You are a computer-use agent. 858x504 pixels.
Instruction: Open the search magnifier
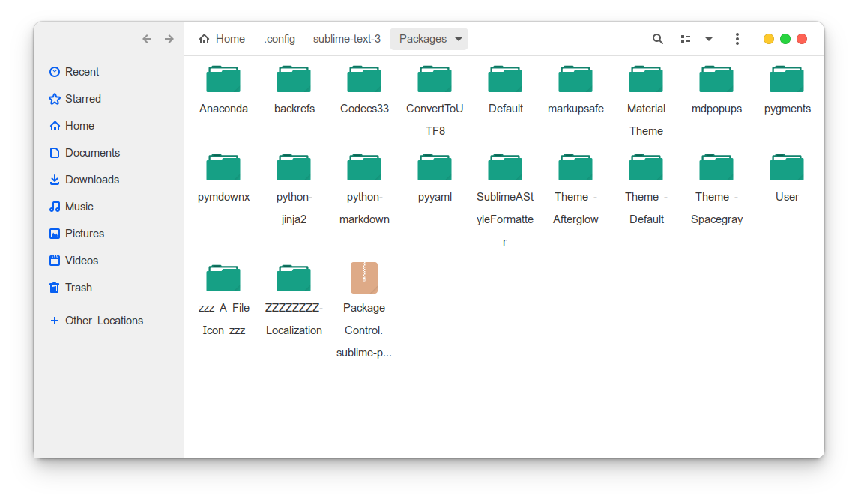pos(658,39)
